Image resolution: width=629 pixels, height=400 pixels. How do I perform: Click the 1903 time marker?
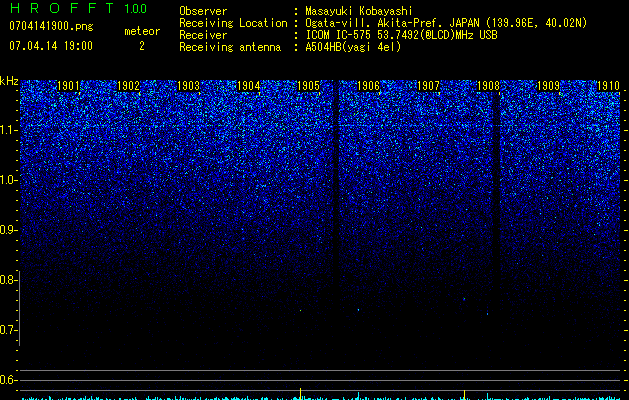click(x=188, y=86)
